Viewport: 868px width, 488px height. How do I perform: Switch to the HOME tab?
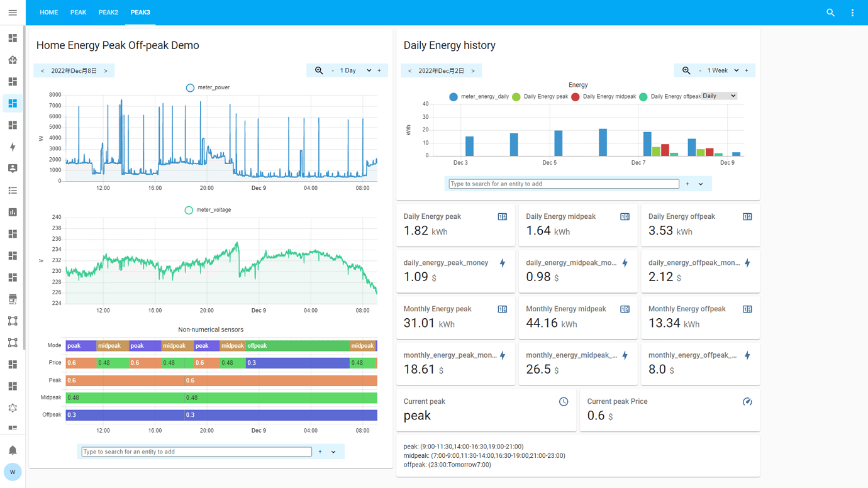pyautogui.click(x=48, y=11)
